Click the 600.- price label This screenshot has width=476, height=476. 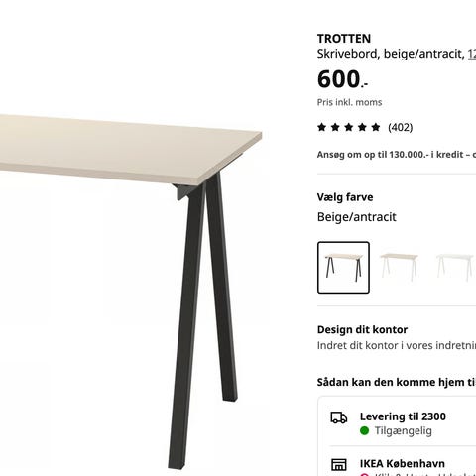[342, 79]
